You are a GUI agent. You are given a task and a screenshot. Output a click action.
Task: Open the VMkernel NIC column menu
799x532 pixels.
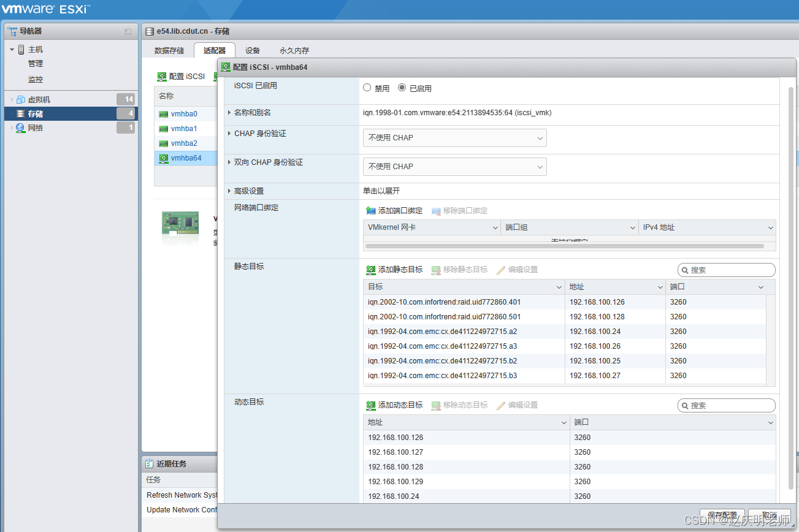pos(495,228)
